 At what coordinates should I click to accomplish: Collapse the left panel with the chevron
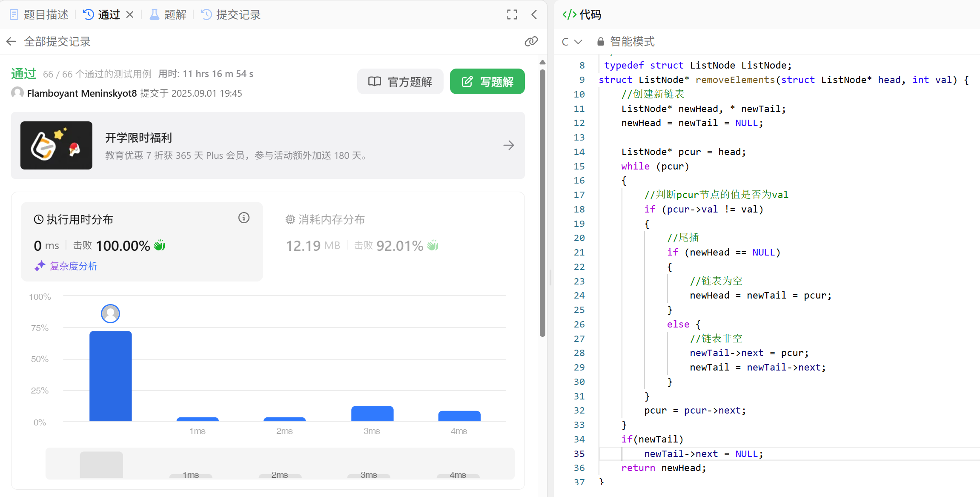(x=534, y=15)
